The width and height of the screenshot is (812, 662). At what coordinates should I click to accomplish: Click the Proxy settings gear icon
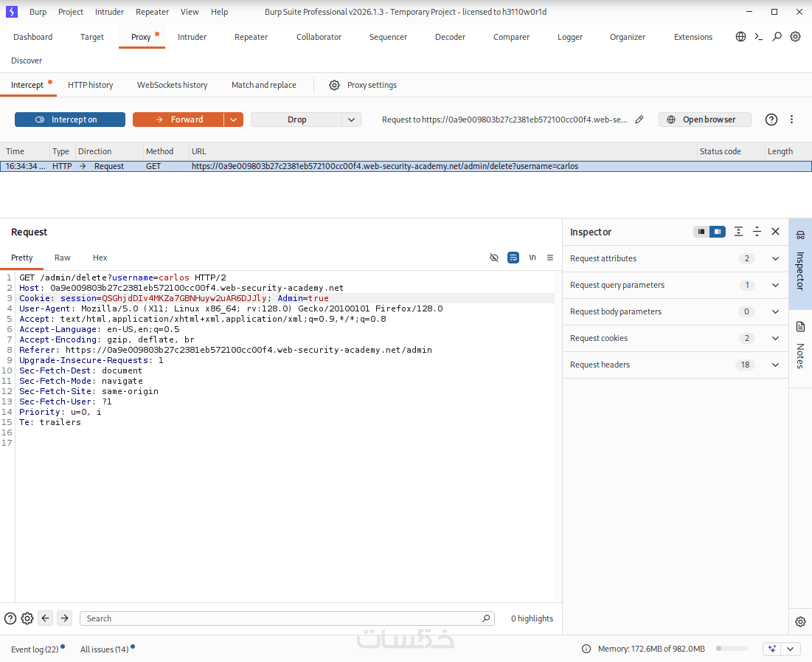(335, 85)
